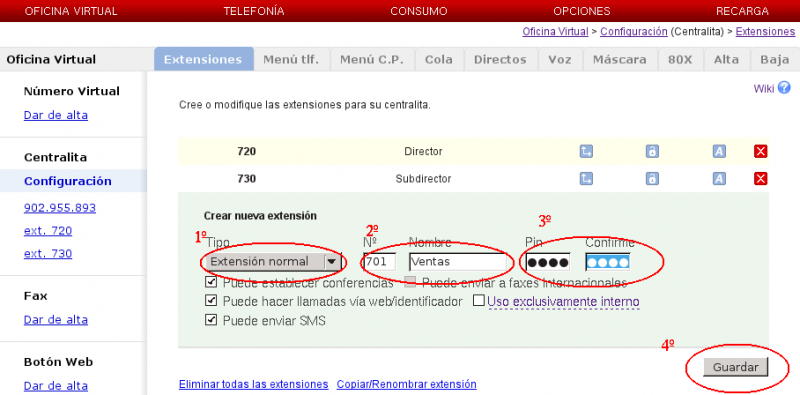Viewport: 800px width, 395px height.
Task: Click 'Eliminar todas las extensiones' link
Action: pyautogui.click(x=254, y=384)
